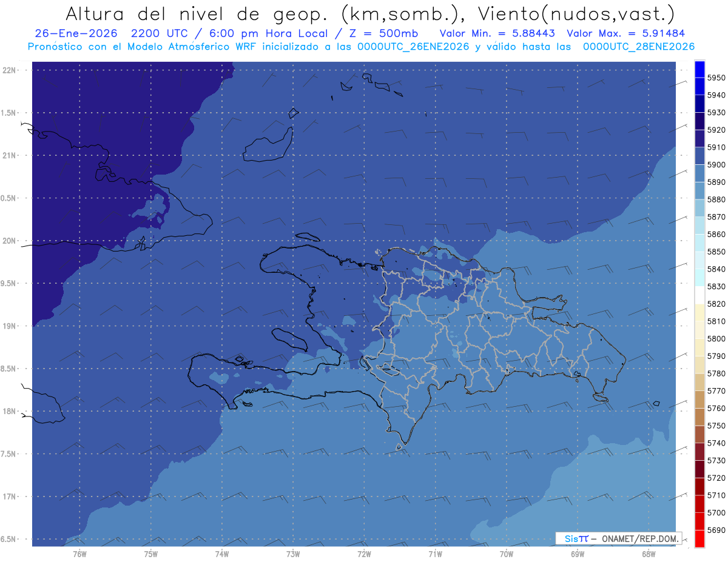728x562 pixels.
Task: Click the '70W' longitude axis label
Action: [506, 554]
